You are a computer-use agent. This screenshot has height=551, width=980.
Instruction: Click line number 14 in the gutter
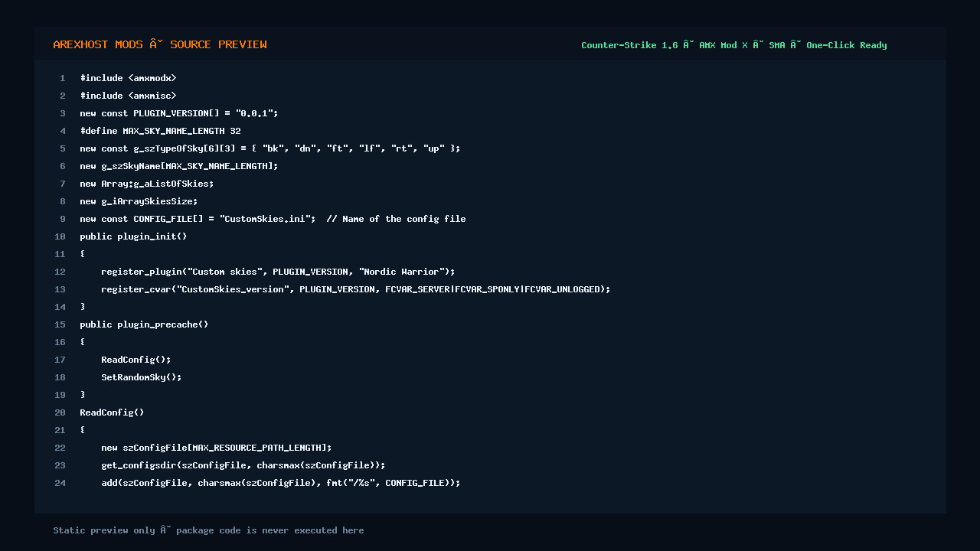tap(60, 307)
